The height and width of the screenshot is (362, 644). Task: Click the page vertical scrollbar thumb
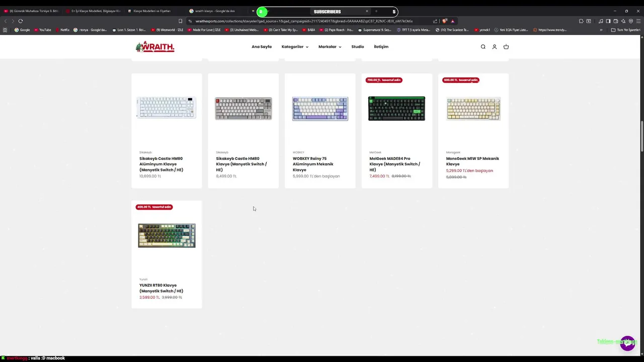pyautogui.click(x=641, y=136)
